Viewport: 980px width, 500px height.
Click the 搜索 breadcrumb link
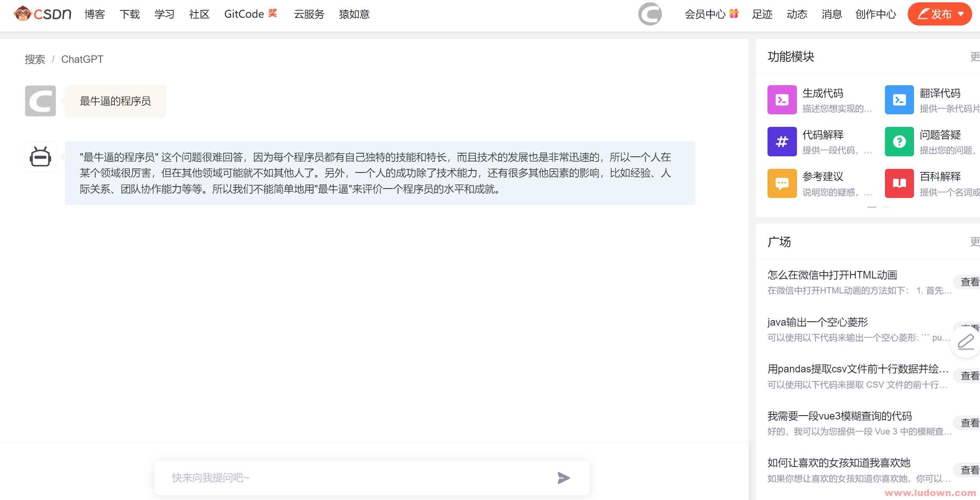(x=35, y=59)
